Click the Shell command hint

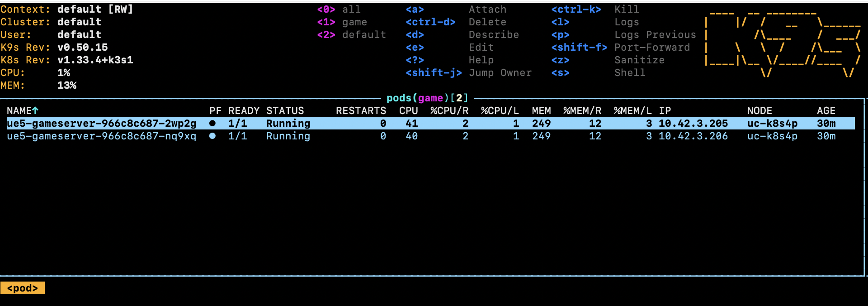(x=630, y=72)
